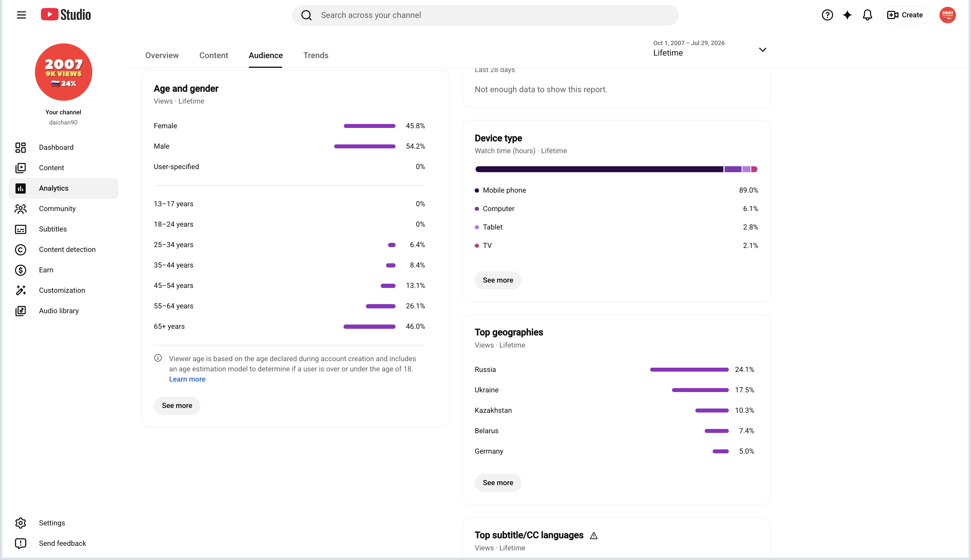Viewport: 971px width, 560px height.
Task: Switch to the Trends tab
Action: [316, 55]
